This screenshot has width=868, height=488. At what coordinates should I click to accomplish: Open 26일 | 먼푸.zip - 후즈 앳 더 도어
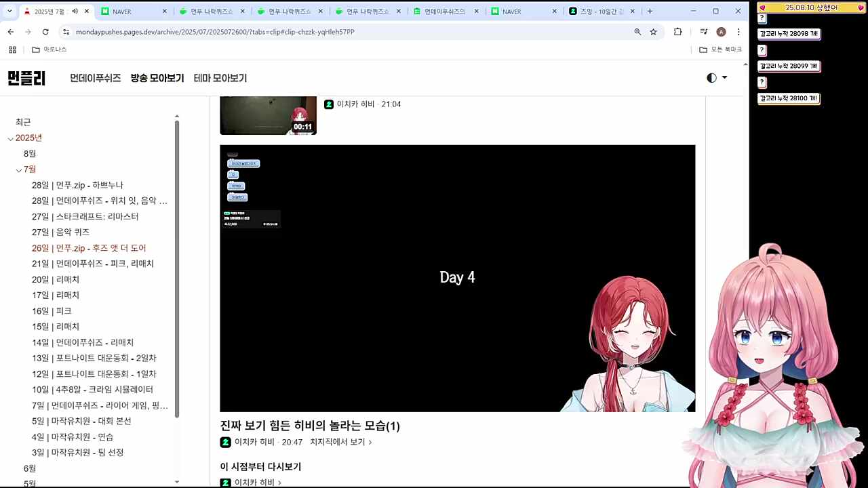click(89, 248)
